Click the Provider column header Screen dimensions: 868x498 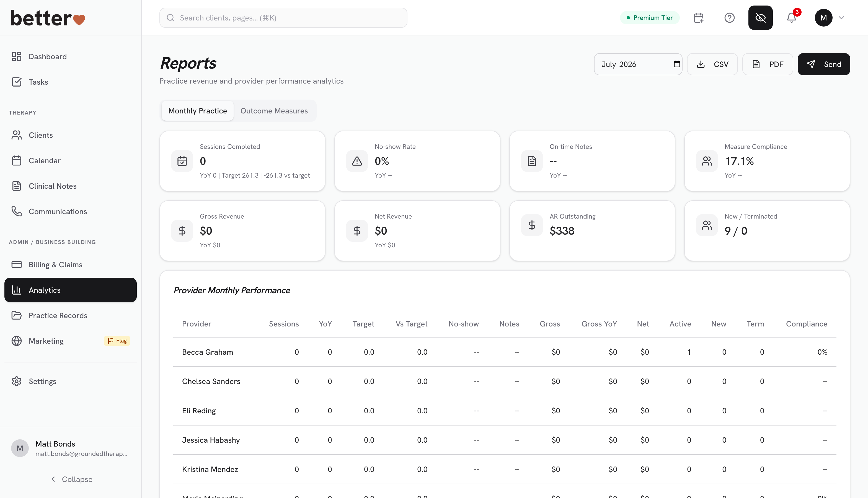click(x=197, y=324)
